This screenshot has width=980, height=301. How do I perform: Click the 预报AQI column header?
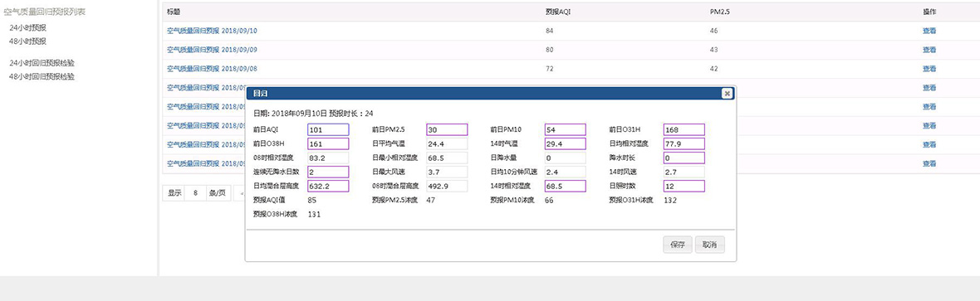pos(557,12)
